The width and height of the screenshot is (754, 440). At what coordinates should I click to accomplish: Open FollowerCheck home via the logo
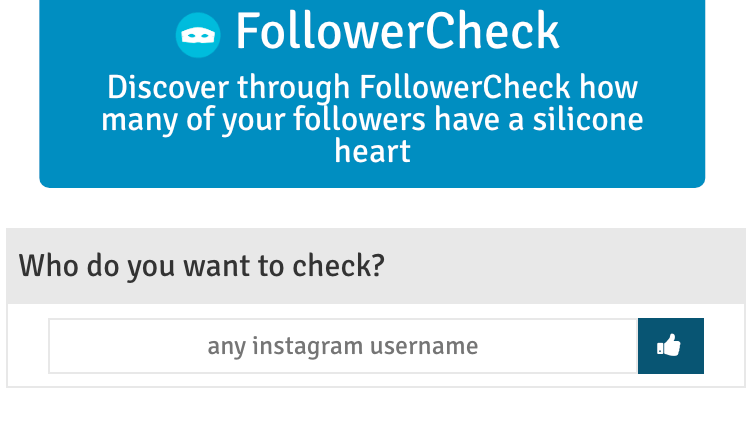[x=198, y=35]
